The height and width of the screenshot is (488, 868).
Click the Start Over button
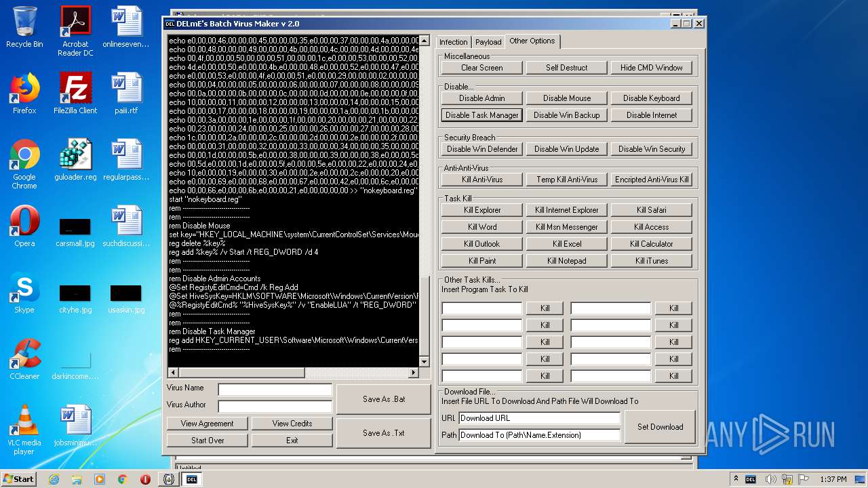[208, 441]
